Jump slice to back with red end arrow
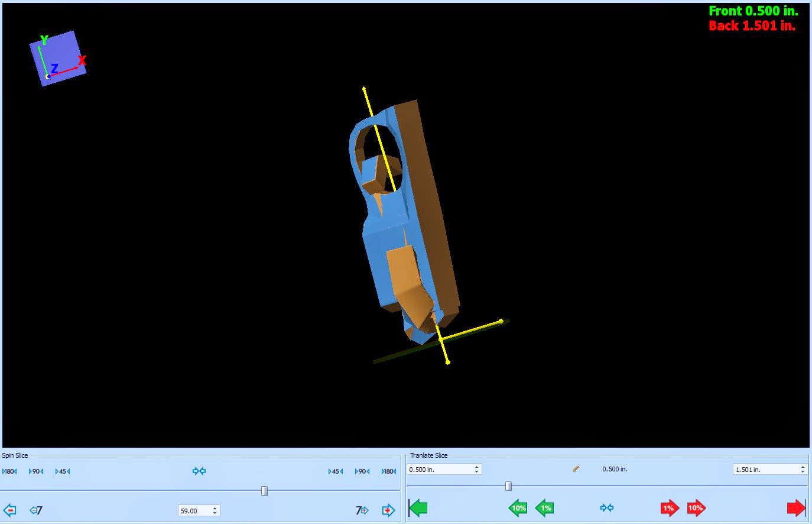The width and height of the screenshot is (812, 524). [x=796, y=507]
